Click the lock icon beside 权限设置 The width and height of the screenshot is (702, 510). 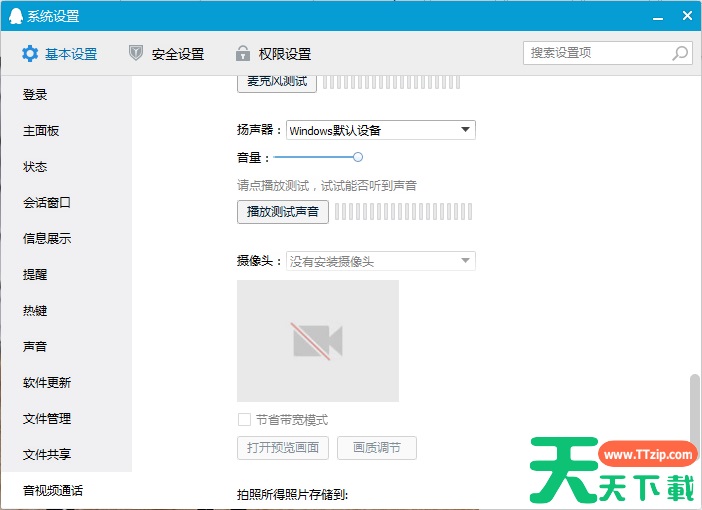(242, 54)
